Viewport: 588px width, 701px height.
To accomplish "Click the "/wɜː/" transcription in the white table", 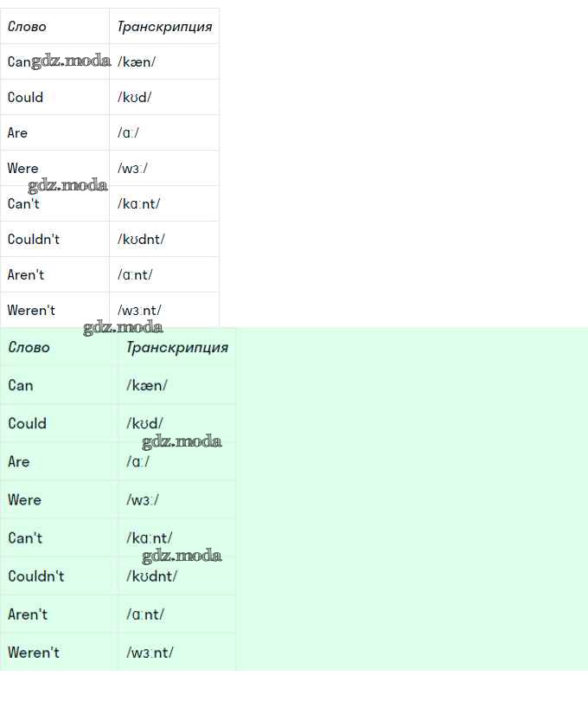I will coord(133,168).
